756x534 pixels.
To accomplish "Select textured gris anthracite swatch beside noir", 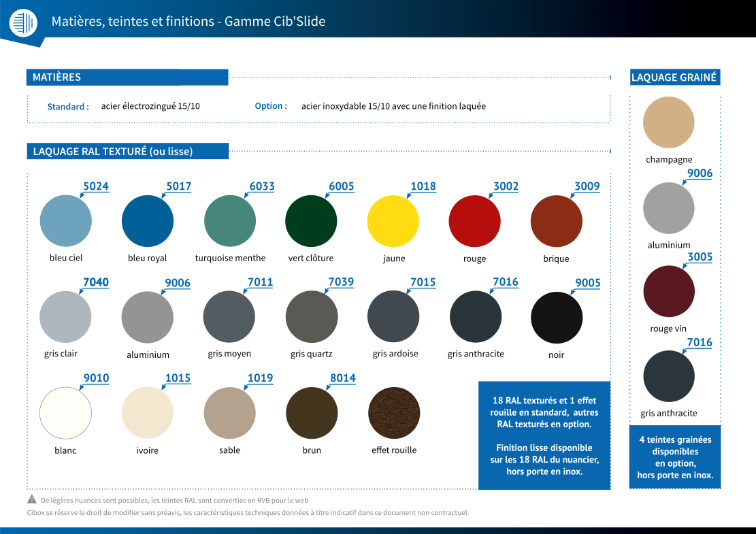I will coord(476,316).
